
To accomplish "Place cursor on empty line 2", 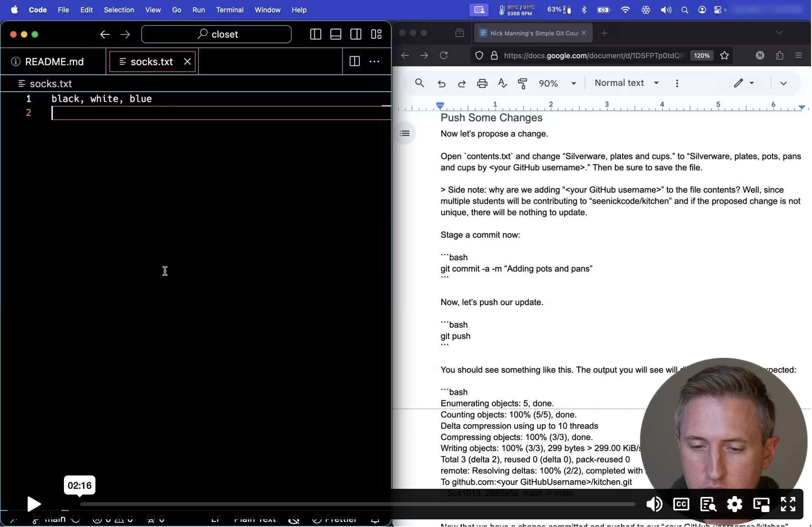I will 220,113.
